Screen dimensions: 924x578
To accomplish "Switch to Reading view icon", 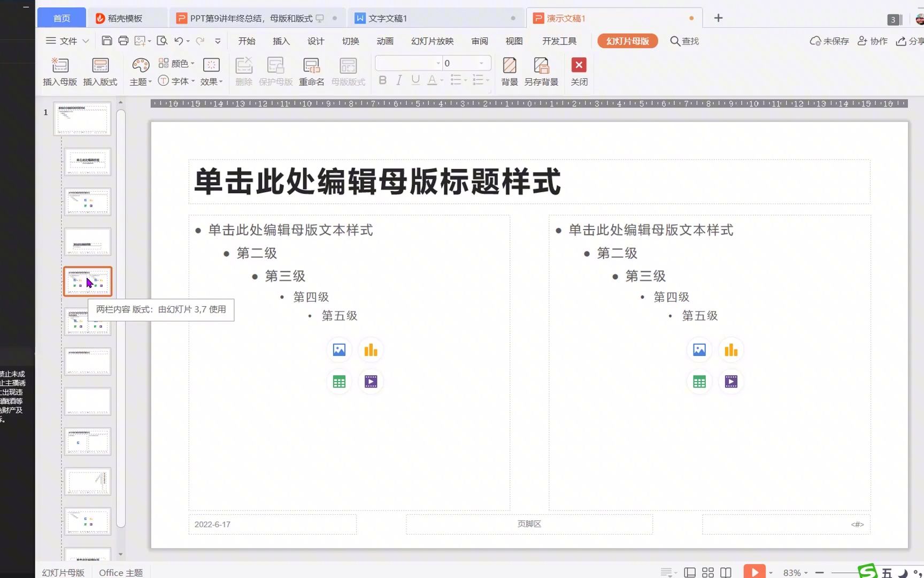I will tap(726, 573).
